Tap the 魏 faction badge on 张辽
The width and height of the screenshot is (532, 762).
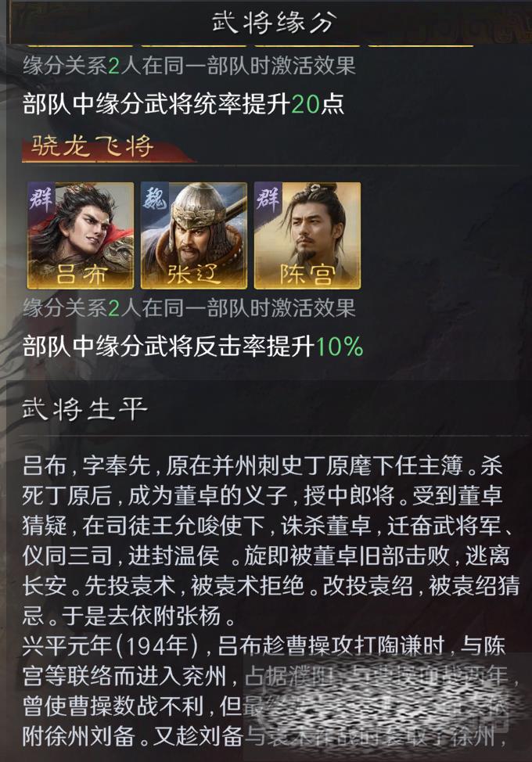[x=154, y=198]
